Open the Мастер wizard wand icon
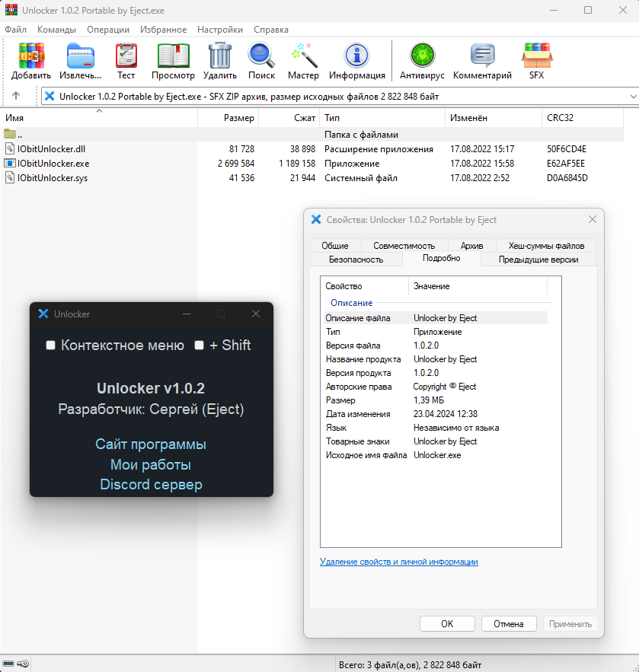 pyautogui.click(x=304, y=56)
